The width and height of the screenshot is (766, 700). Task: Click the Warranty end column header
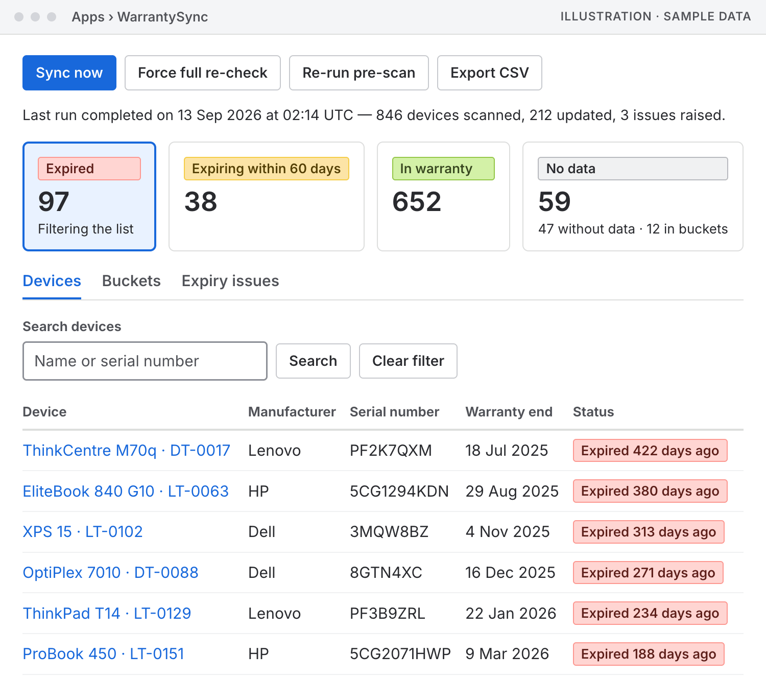click(x=509, y=412)
